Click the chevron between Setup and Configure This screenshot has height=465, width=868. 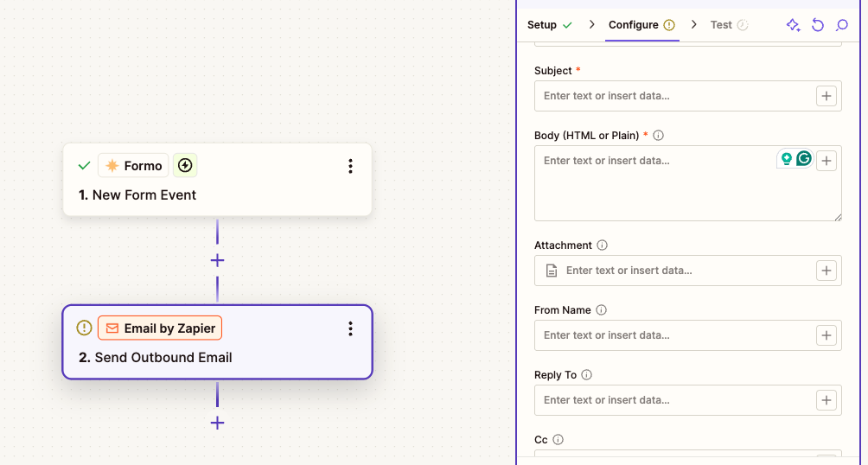591,25
